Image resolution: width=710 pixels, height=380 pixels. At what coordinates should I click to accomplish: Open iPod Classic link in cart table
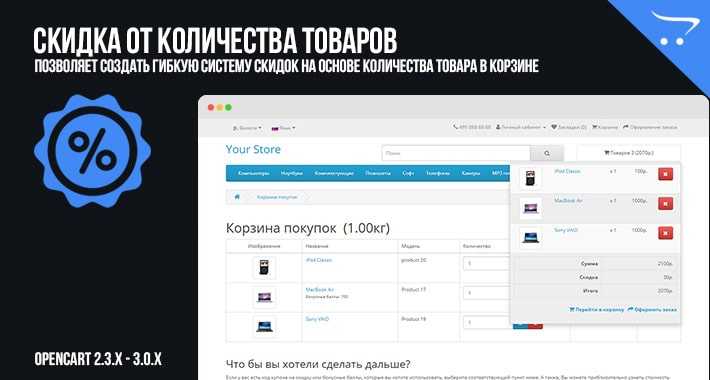319,260
